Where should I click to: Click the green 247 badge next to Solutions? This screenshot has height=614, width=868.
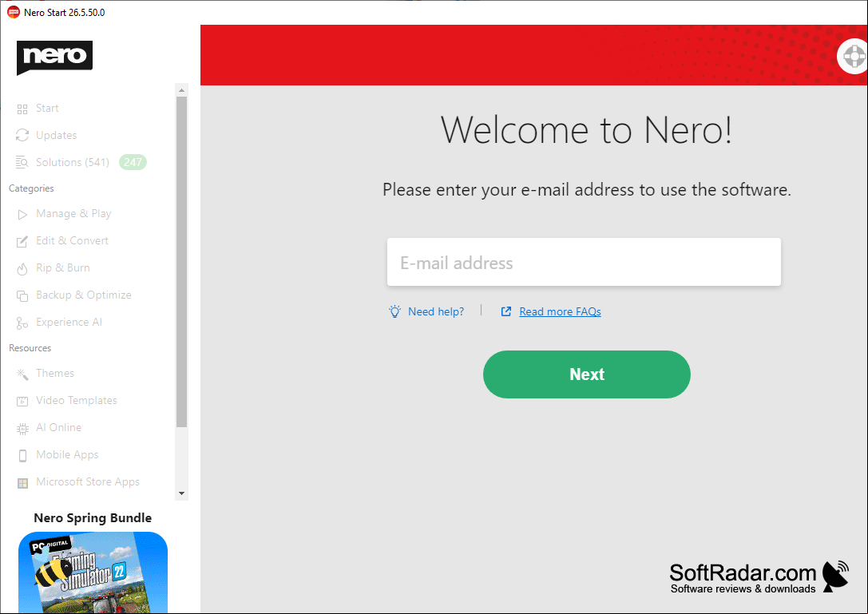click(x=133, y=162)
